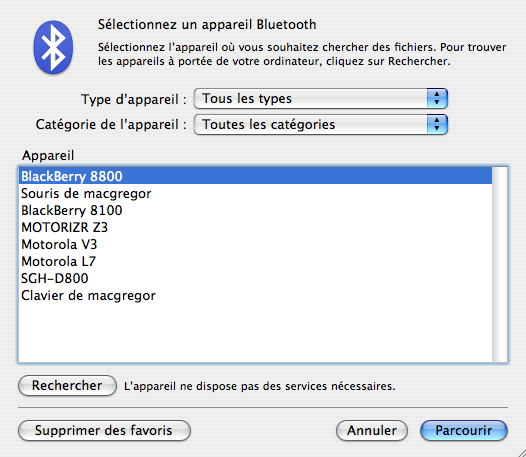Select Clavier de macgregor entry
This screenshot has width=526, height=457.
255,296
